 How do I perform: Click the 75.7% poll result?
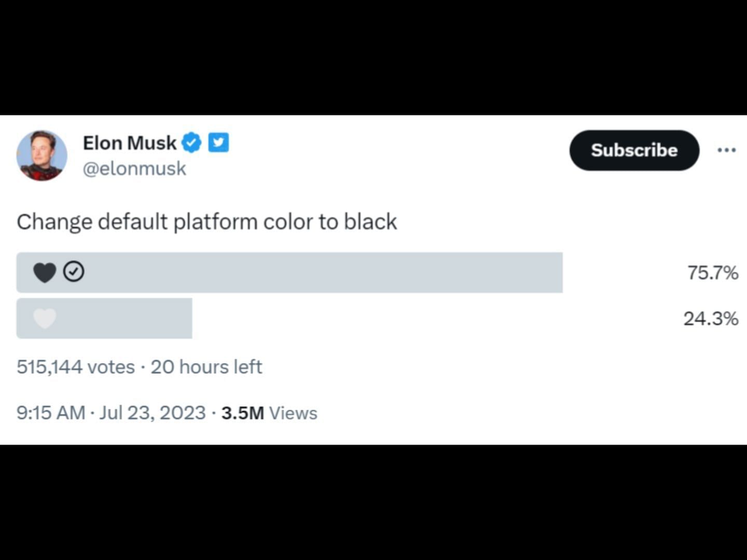713,273
